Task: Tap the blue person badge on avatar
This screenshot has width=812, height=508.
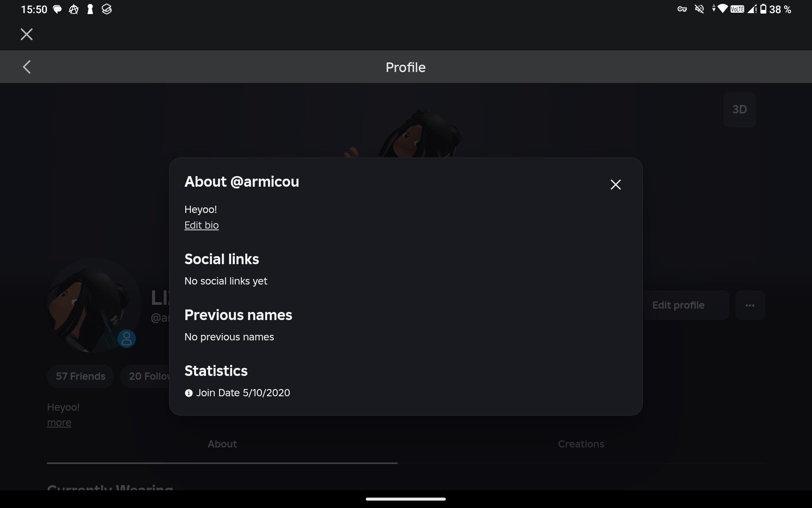Action: click(126, 339)
